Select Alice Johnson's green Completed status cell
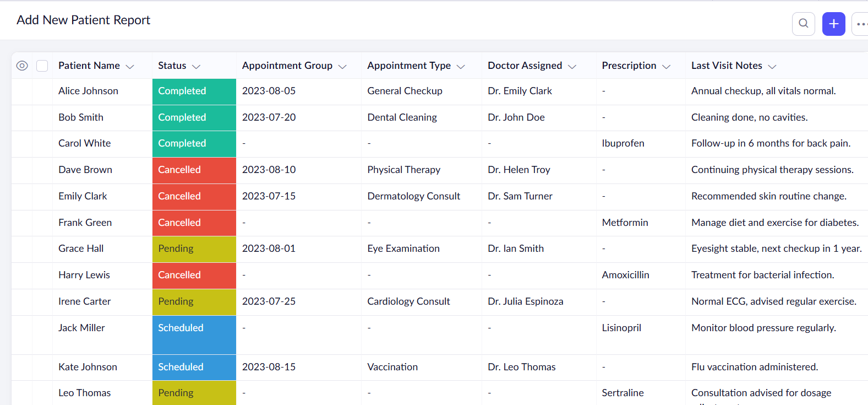This screenshot has width=868, height=405. [x=194, y=91]
